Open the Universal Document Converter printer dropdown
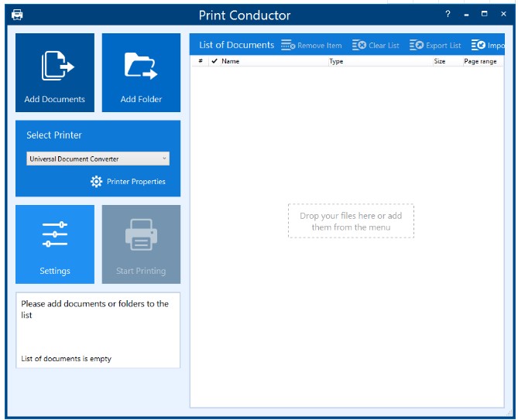 click(98, 159)
